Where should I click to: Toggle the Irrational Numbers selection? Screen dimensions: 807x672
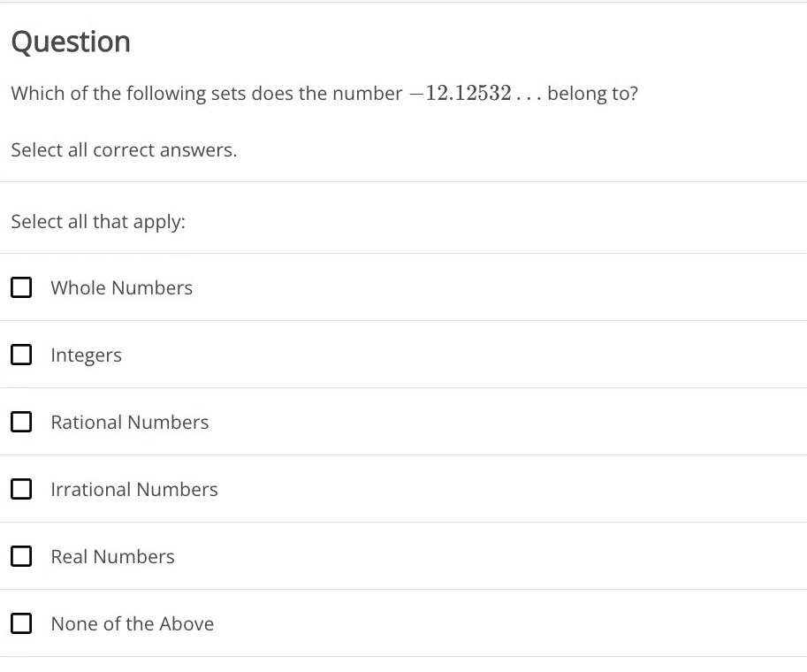(x=21, y=489)
